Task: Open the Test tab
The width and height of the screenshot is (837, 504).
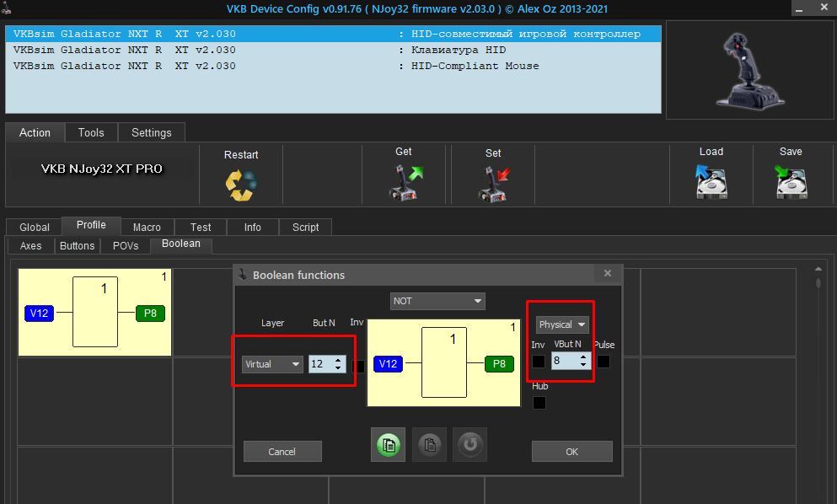Action: click(x=201, y=227)
